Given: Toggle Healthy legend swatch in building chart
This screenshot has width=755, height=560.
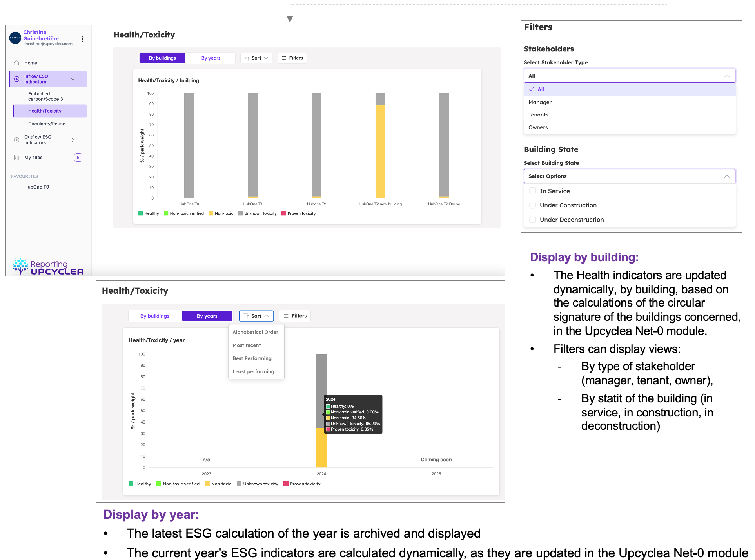Looking at the screenshot, I should [140, 213].
